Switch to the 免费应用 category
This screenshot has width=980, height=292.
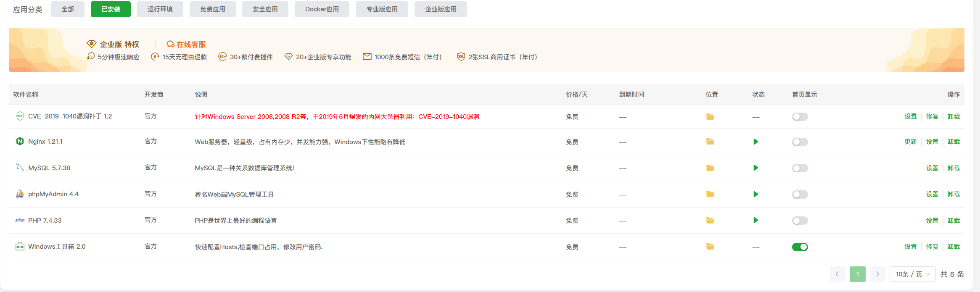213,9
